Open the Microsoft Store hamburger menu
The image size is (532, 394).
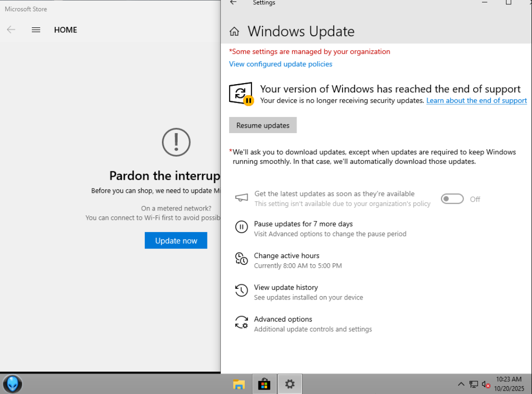click(x=36, y=30)
